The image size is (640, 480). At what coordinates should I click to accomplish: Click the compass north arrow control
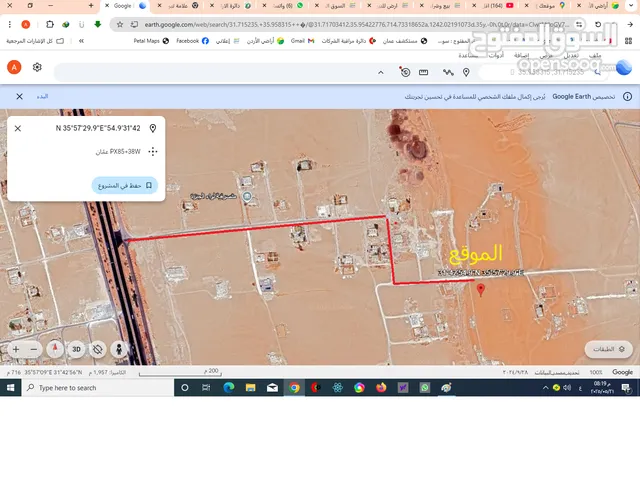55,349
